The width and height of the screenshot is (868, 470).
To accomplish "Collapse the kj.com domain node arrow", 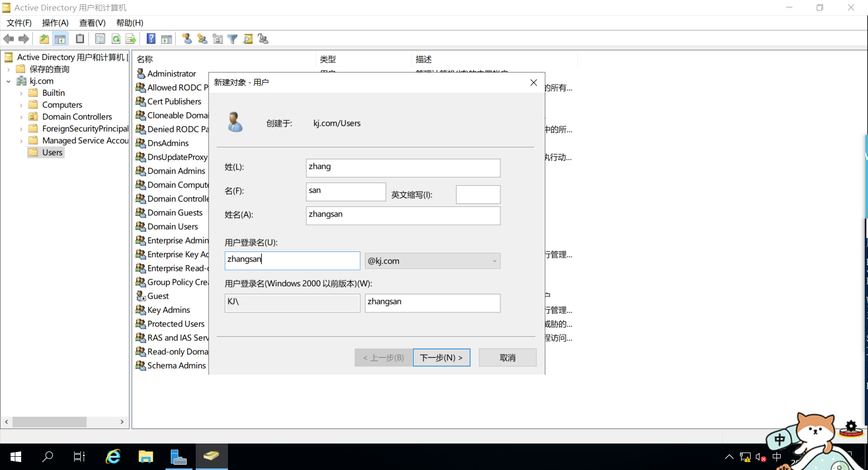I will 8,81.
